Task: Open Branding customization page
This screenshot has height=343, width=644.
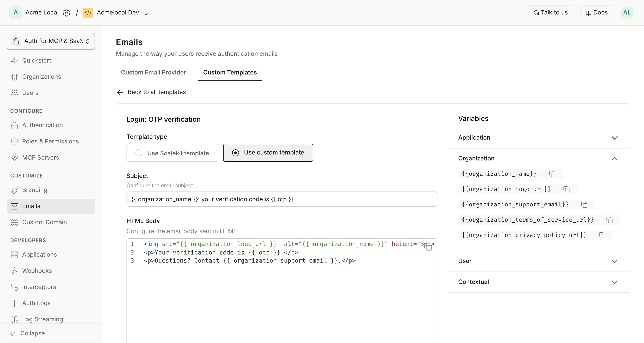Action: (x=51, y=190)
